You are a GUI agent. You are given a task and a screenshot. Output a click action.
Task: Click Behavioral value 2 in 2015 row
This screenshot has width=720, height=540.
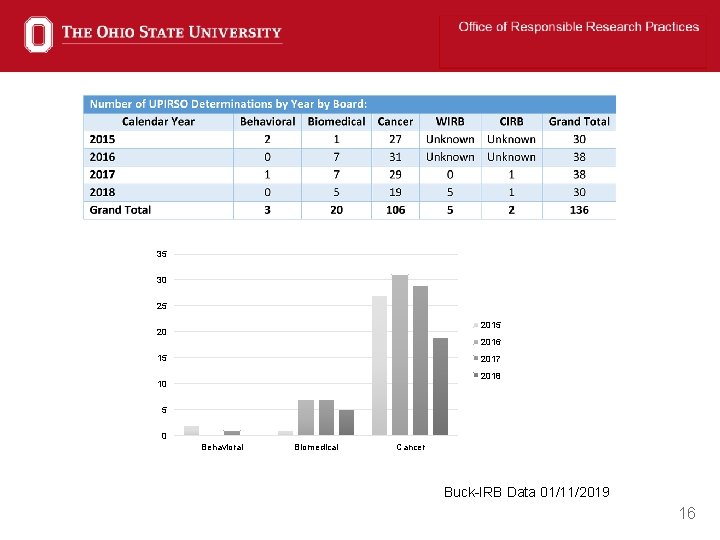(x=267, y=139)
